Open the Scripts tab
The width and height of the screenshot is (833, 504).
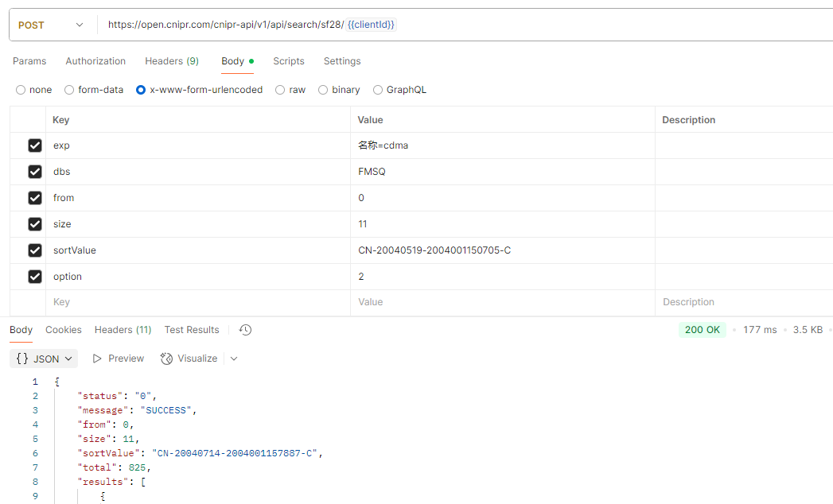(288, 61)
